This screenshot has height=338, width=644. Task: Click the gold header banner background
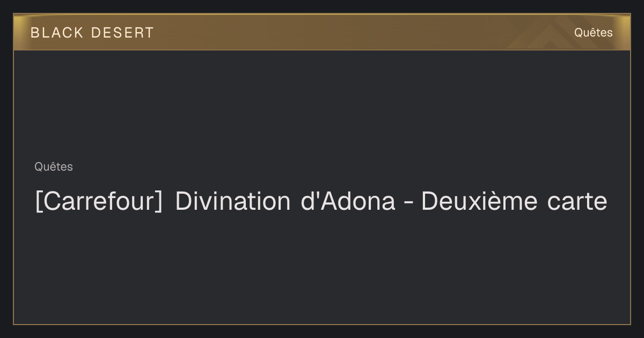pyautogui.click(x=322, y=32)
